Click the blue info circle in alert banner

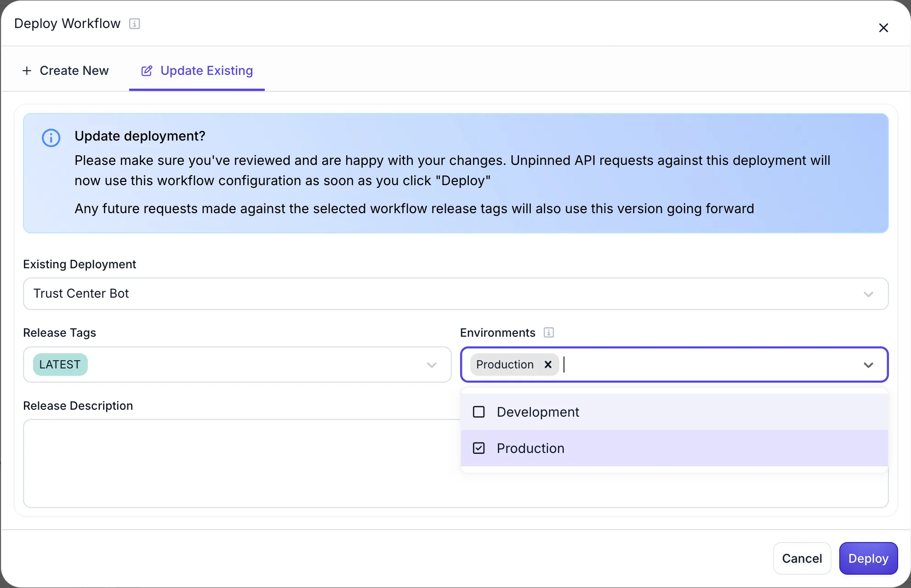51,138
